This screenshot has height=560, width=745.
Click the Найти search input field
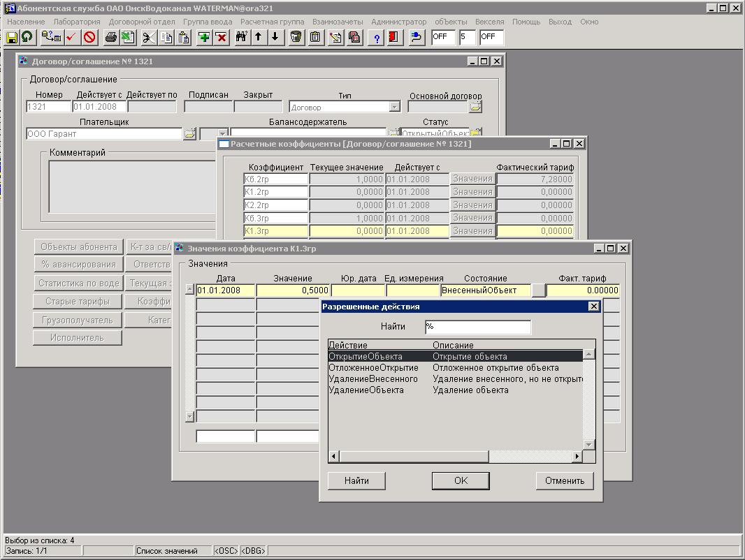[x=477, y=327]
